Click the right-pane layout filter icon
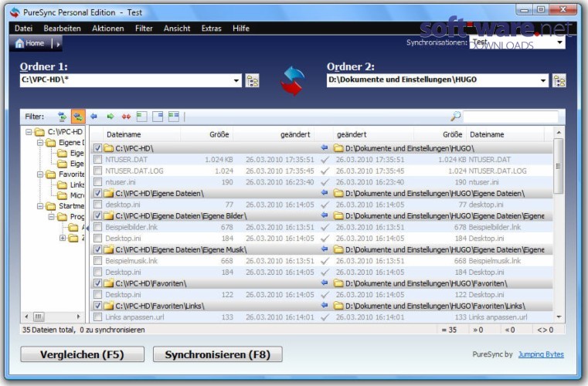This screenshot has height=386, width=588. point(158,117)
